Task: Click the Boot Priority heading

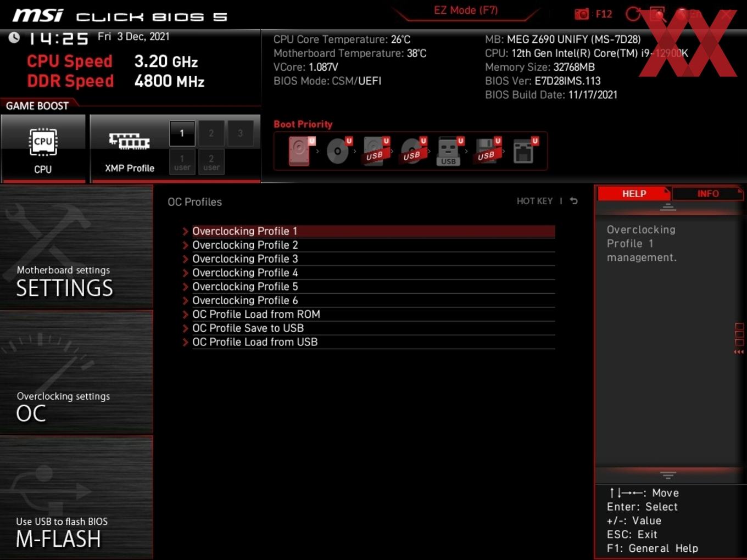Action: [x=303, y=124]
